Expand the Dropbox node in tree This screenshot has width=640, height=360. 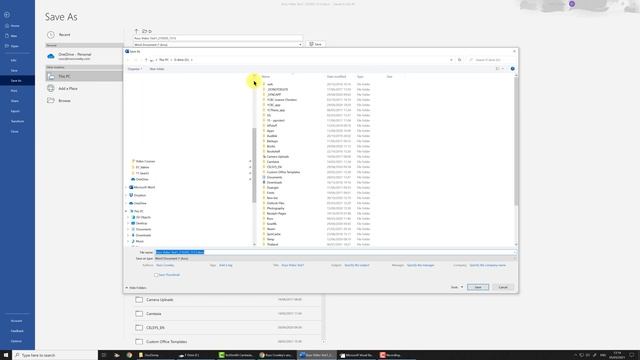coord(126,195)
